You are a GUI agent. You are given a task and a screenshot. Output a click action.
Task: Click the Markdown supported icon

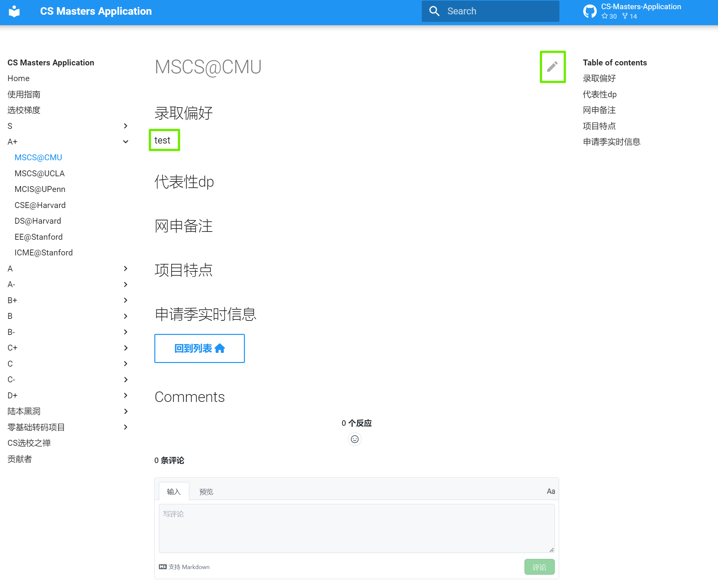pos(162,567)
